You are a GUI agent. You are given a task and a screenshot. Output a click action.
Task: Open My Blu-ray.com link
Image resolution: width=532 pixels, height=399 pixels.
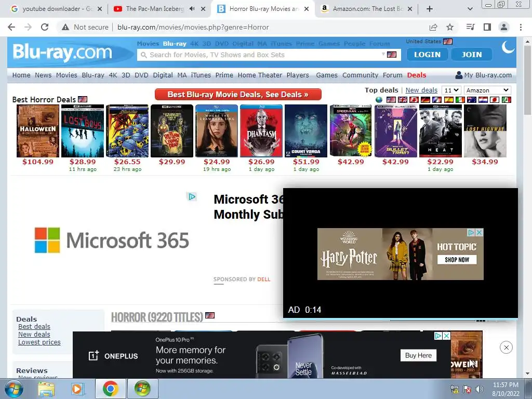[x=484, y=75]
